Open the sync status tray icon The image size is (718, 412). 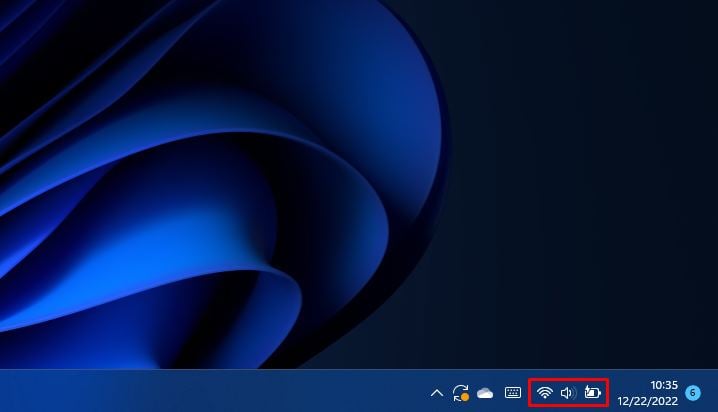461,393
